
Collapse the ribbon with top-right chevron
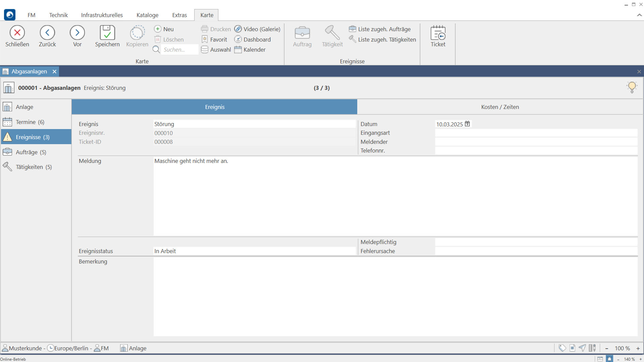click(639, 15)
